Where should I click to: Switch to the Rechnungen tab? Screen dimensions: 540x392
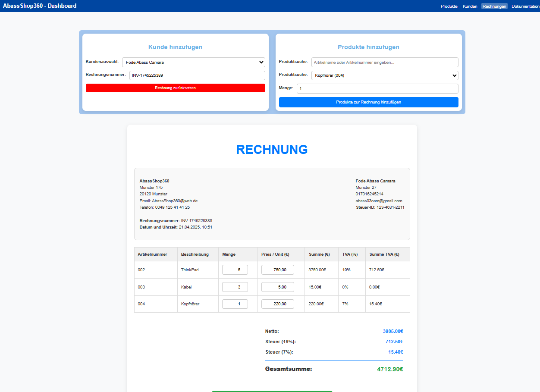[x=494, y=6]
